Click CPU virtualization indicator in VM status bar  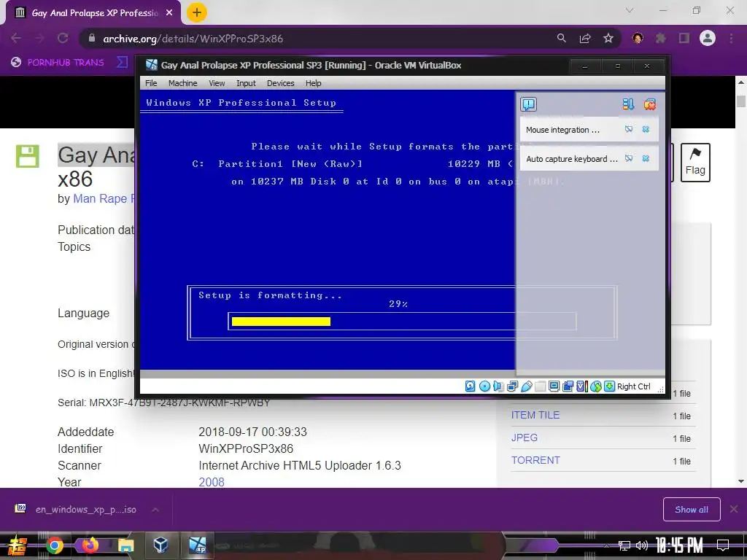pyautogui.click(x=582, y=386)
